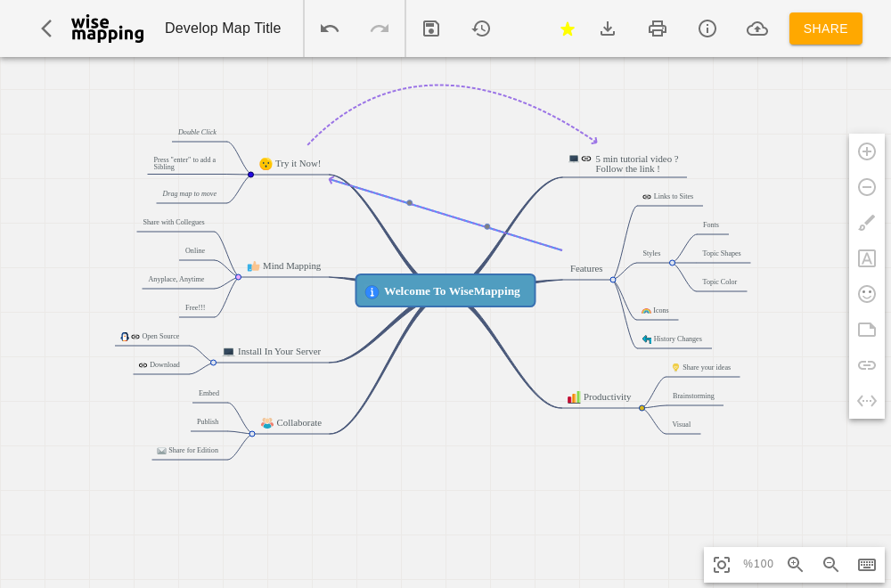
Task: Add a link to the topic
Action: [867, 365]
